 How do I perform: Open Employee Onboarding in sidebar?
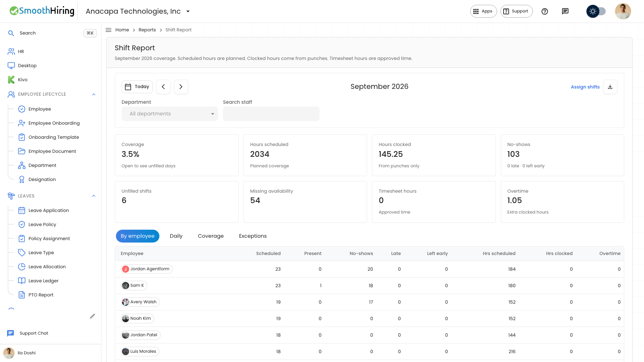pos(54,123)
